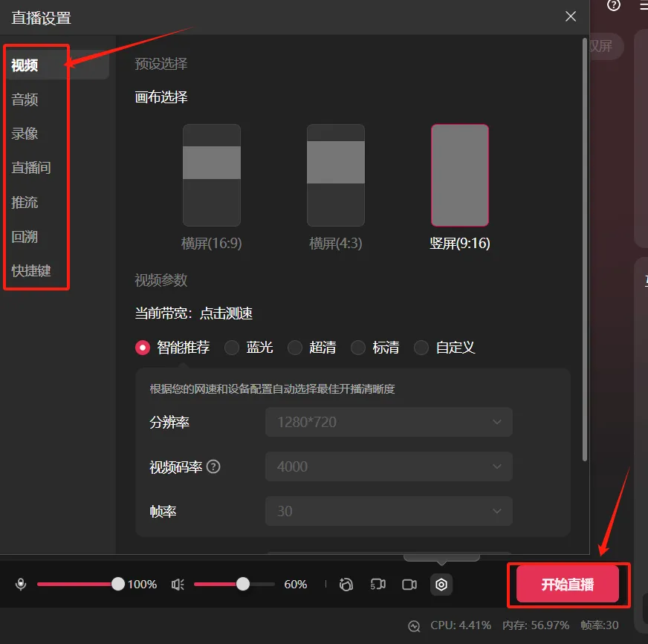Expand the 帧率 30 dropdown
648x644 pixels.
[x=389, y=511]
